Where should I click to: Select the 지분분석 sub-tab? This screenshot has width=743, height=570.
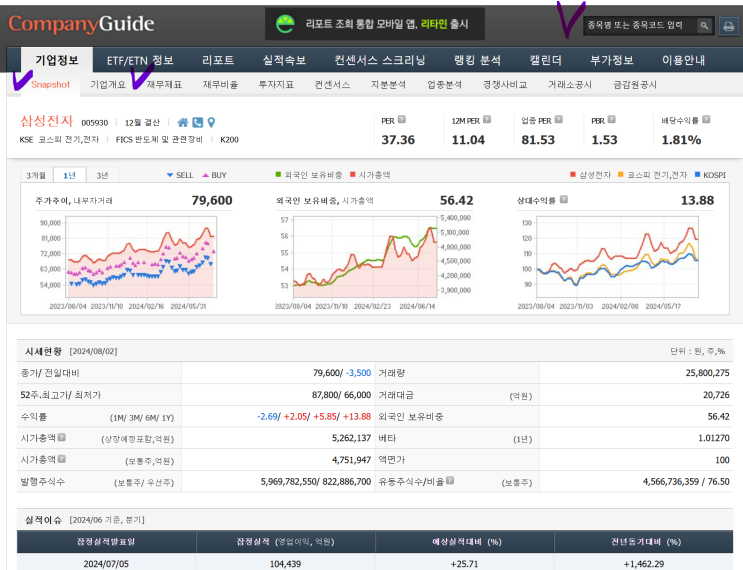click(388, 85)
